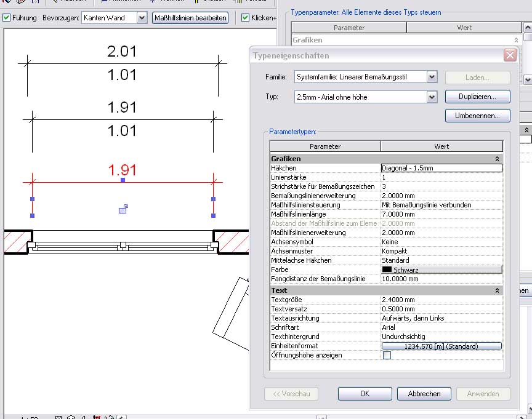Viewport: 532px width, 419px height.
Task: Collapse the Grafiken group in the Typenparameter window
Action: click(516, 40)
